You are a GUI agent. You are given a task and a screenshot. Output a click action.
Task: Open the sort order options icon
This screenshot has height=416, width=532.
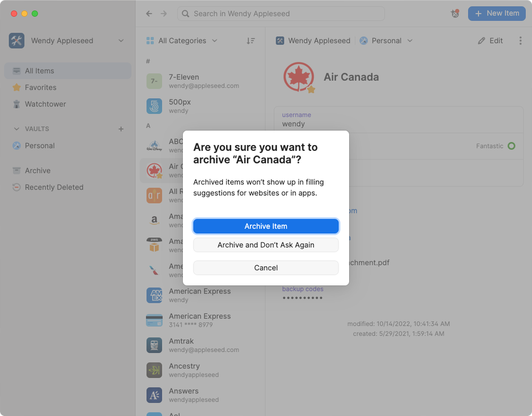pyautogui.click(x=251, y=41)
